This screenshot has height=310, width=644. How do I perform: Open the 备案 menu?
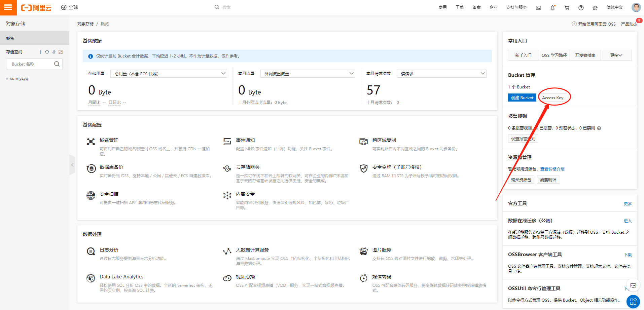click(x=476, y=7)
